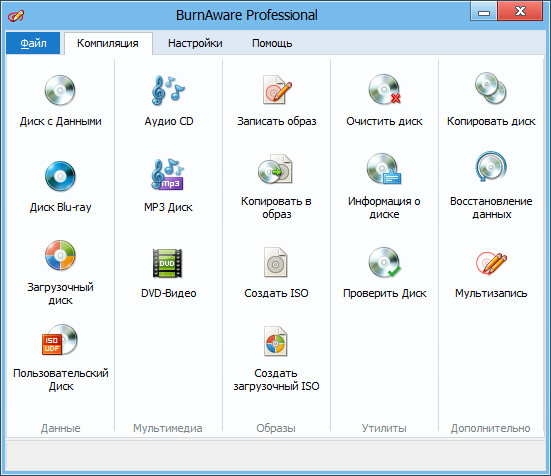
Task: Open the Файл menu
Action: point(33,43)
